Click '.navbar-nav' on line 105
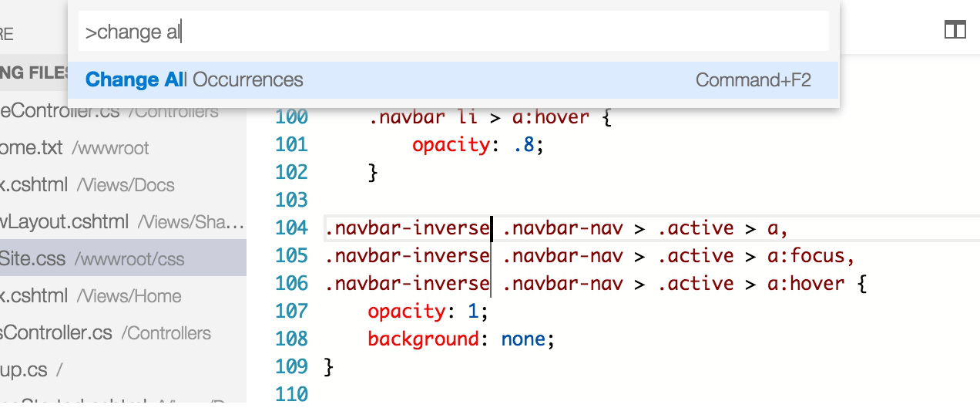980x418 pixels. pos(562,256)
